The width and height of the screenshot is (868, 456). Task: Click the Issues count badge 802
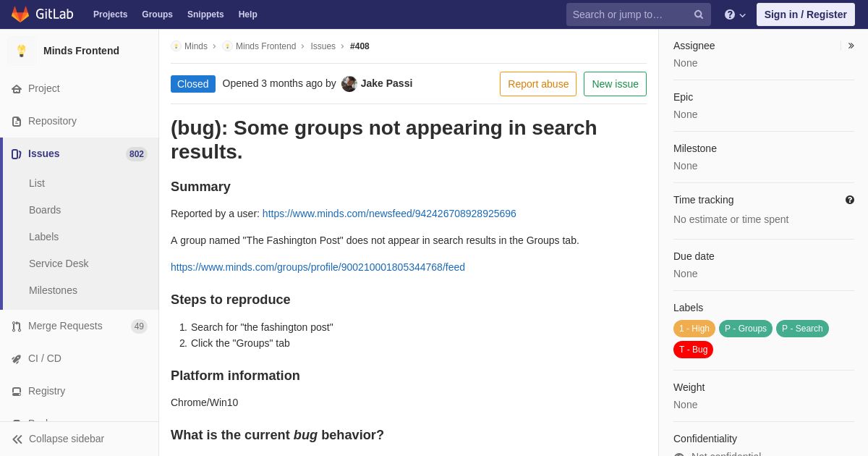pos(137,154)
